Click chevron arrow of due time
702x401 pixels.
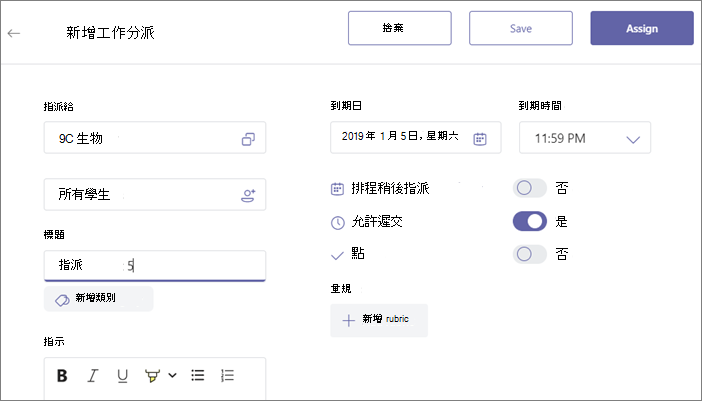[x=633, y=140]
